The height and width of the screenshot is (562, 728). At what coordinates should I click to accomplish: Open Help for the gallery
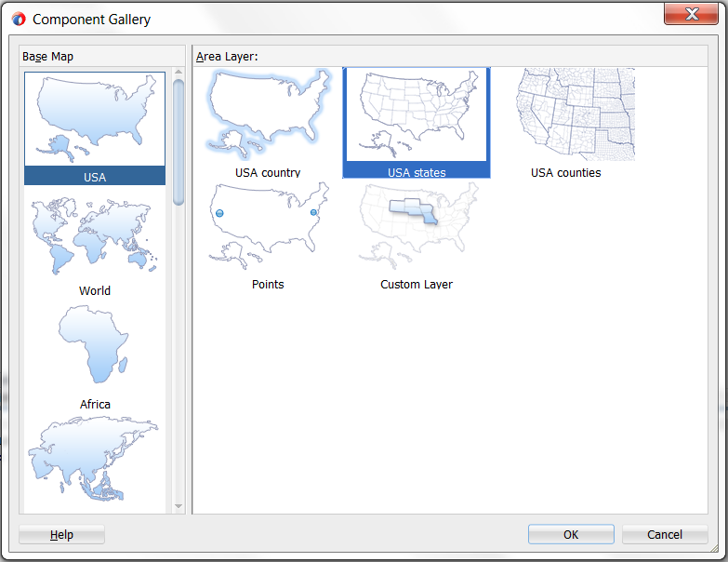click(61, 534)
